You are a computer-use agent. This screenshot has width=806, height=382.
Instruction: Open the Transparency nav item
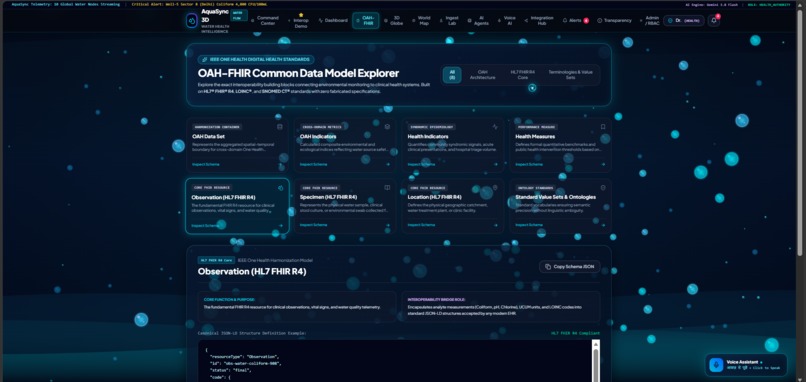[614, 21]
